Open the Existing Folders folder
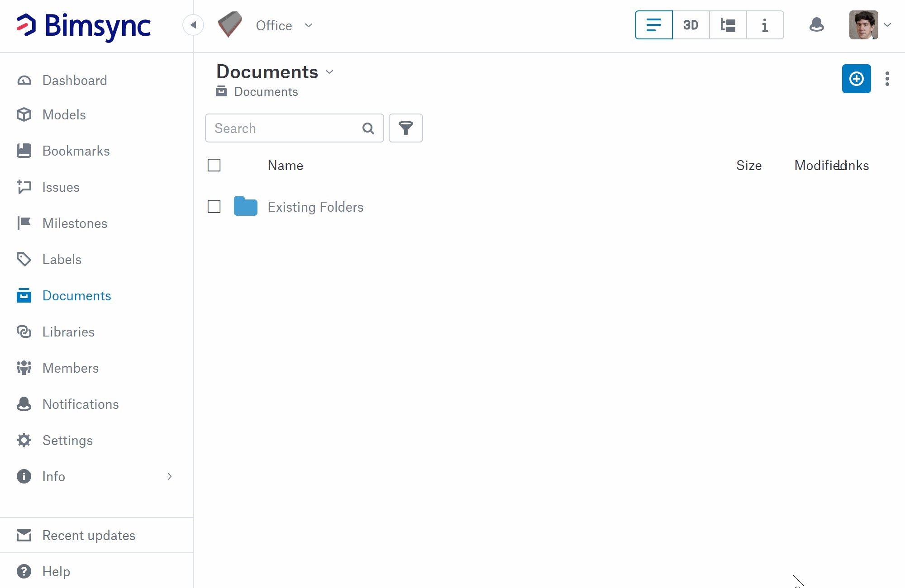905x588 pixels. [315, 207]
